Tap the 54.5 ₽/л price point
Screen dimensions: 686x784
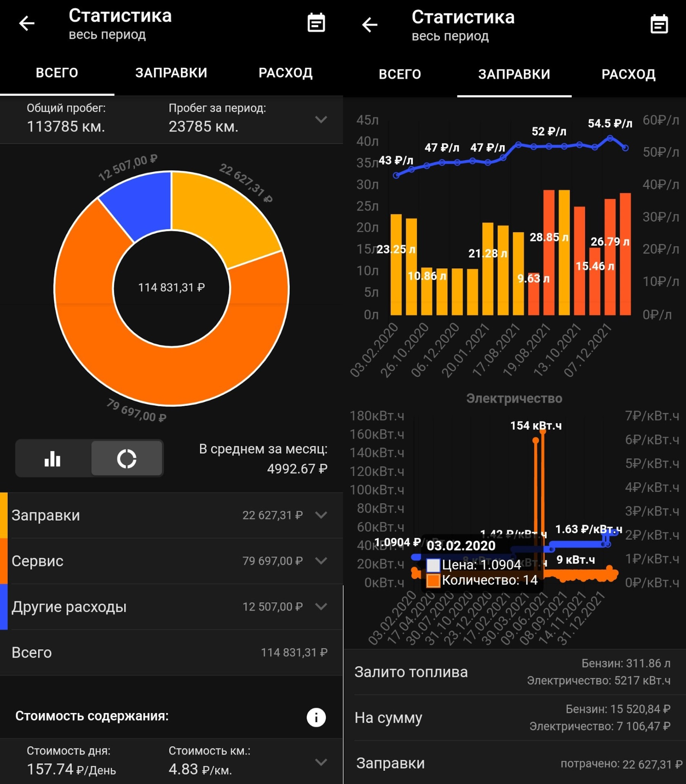tap(610, 138)
